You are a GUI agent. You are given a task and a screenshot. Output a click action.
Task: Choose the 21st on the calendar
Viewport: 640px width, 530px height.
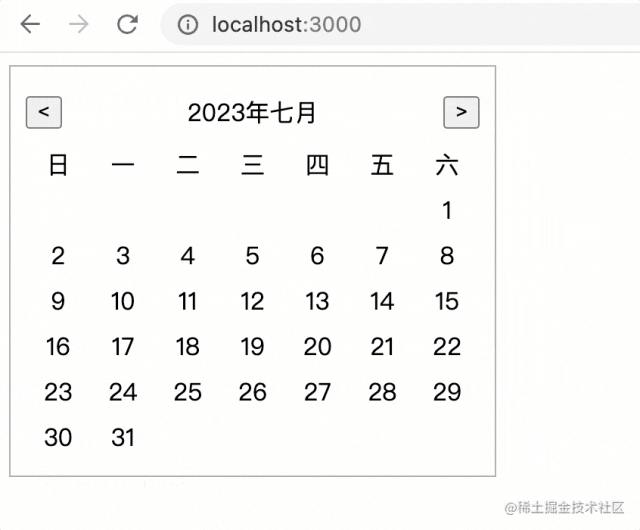point(382,347)
